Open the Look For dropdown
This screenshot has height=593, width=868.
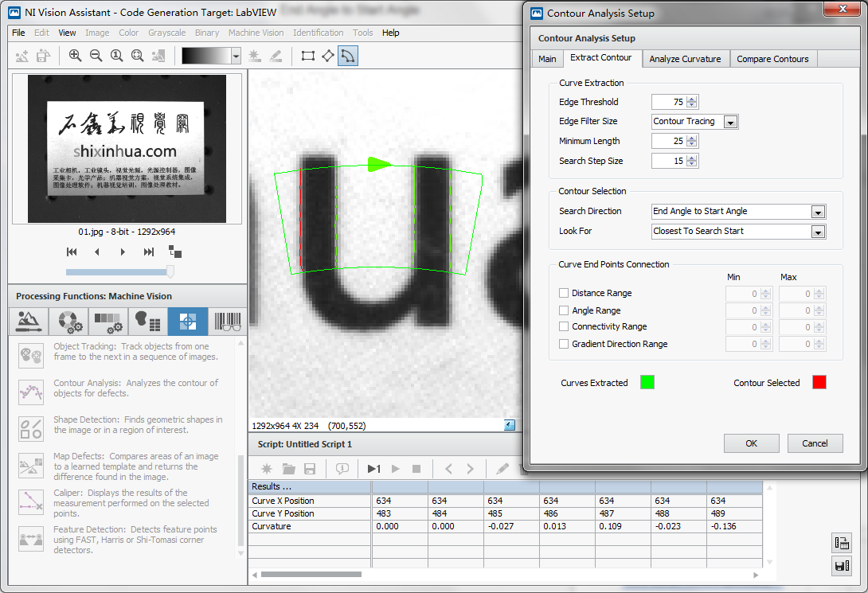[818, 232]
